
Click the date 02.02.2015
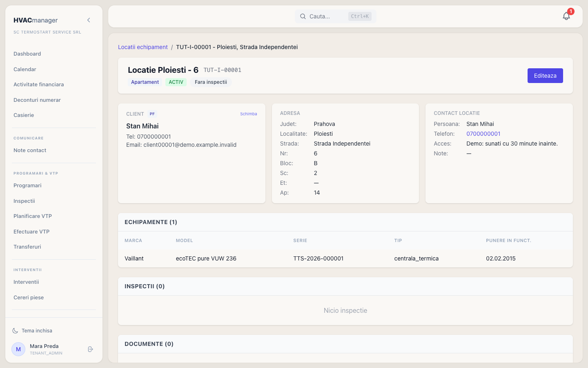501,258
